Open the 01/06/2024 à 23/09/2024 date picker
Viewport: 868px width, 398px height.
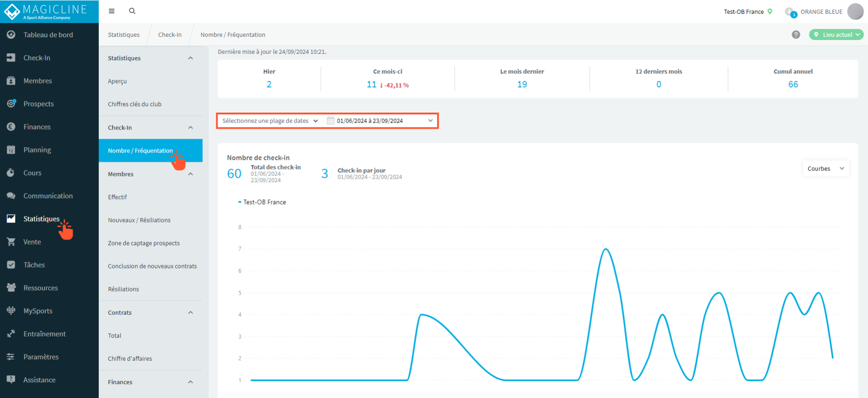click(380, 121)
